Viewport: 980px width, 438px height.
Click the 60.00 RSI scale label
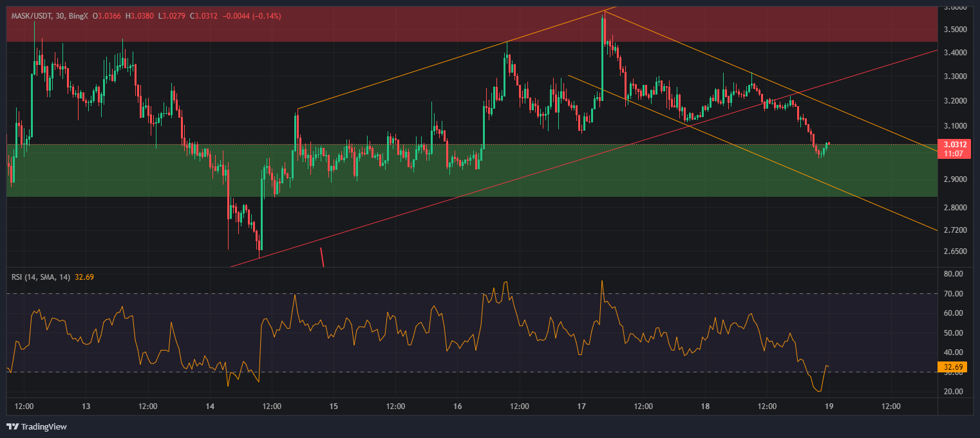(954, 313)
